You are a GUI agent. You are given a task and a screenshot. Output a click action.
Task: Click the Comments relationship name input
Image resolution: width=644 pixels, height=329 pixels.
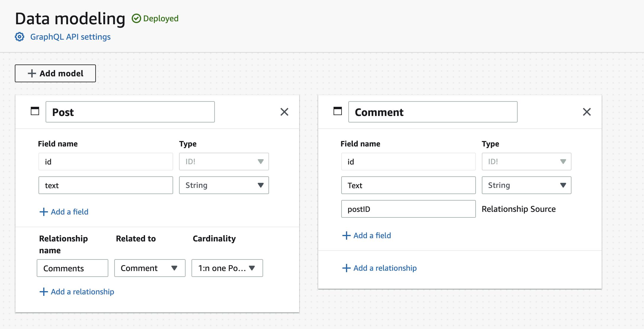[72, 268]
